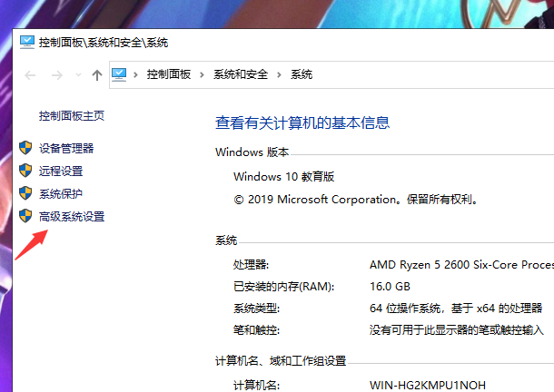
Task: Click the 处理器: label
Action: pos(251,265)
